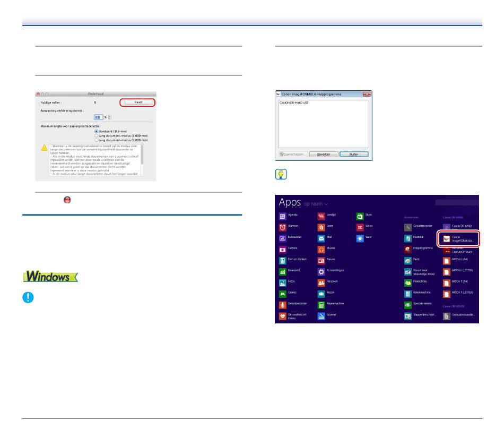This screenshot has width=504, height=428.
Task: Launch the Canon imageFORMULA utility tile
Action: point(458,239)
